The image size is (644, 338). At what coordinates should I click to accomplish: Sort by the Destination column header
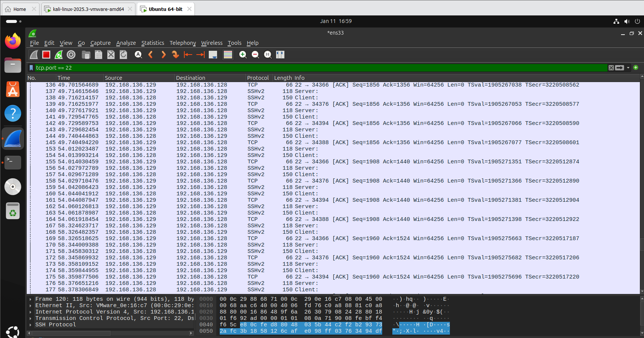(x=210, y=78)
